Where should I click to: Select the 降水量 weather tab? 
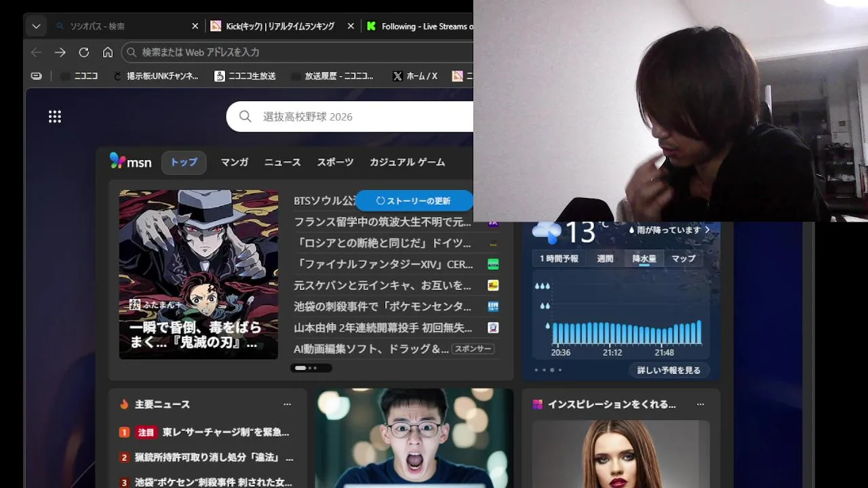point(644,258)
